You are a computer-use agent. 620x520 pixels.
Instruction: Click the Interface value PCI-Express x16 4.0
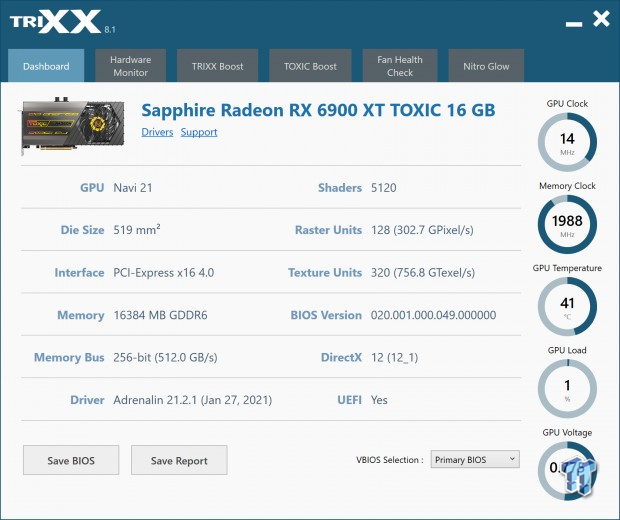164,272
